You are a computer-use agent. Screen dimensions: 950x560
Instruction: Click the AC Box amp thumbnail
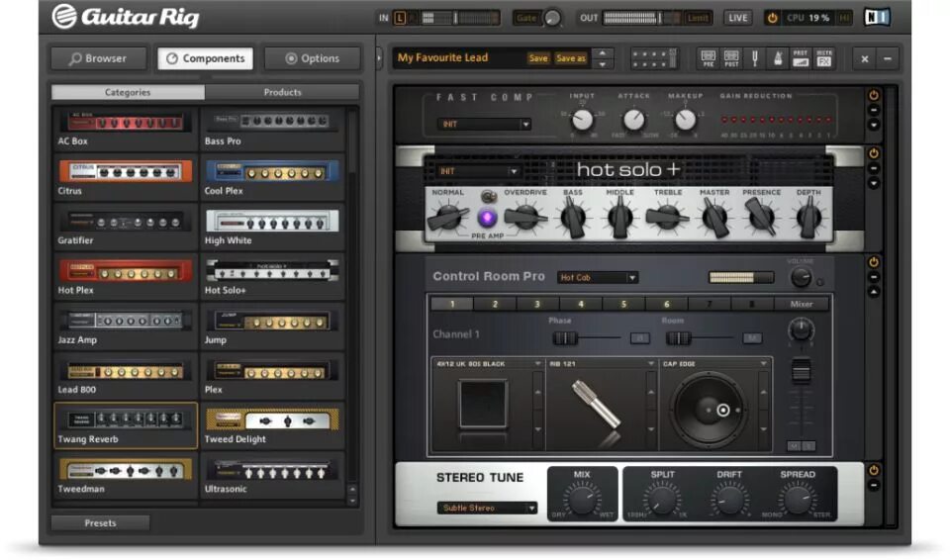126,122
